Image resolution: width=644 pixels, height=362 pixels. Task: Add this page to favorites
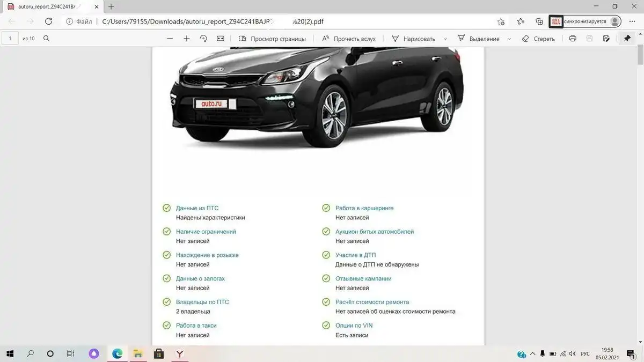501,21
